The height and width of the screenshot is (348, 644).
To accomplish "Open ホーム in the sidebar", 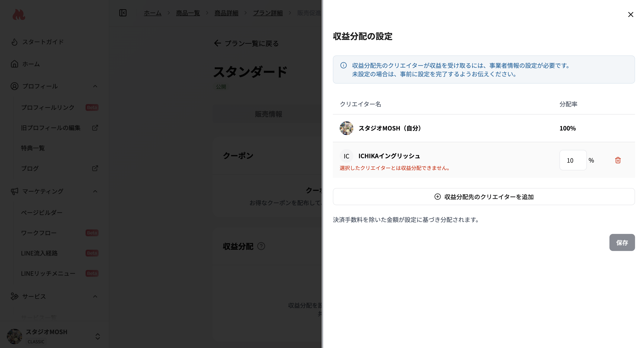I will tap(31, 64).
